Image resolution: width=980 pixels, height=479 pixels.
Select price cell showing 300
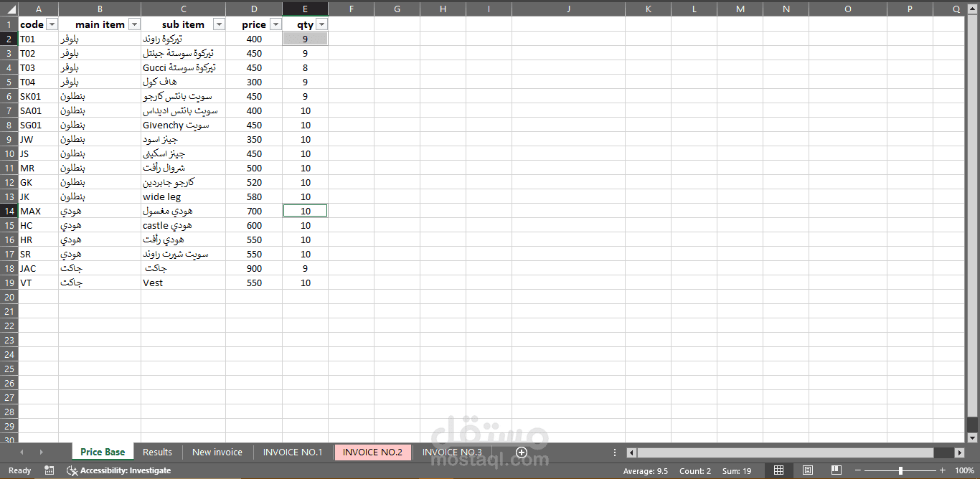tap(254, 82)
